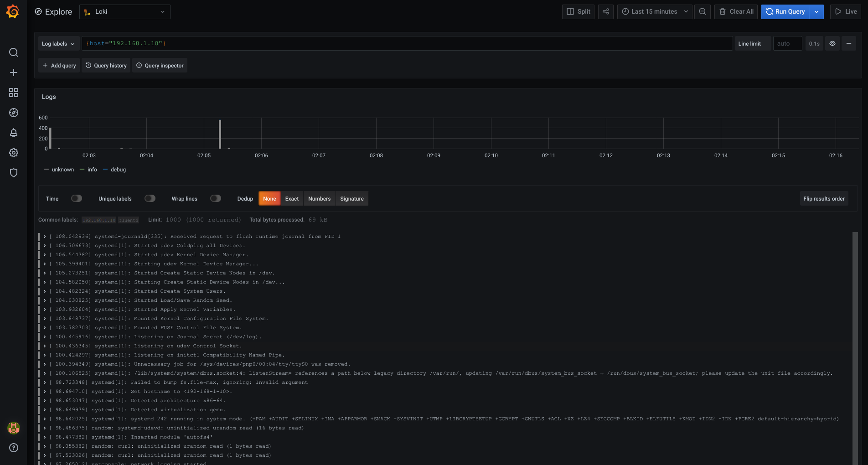
Task: Click the tall histogram bar near 02:05
Action: click(x=220, y=134)
